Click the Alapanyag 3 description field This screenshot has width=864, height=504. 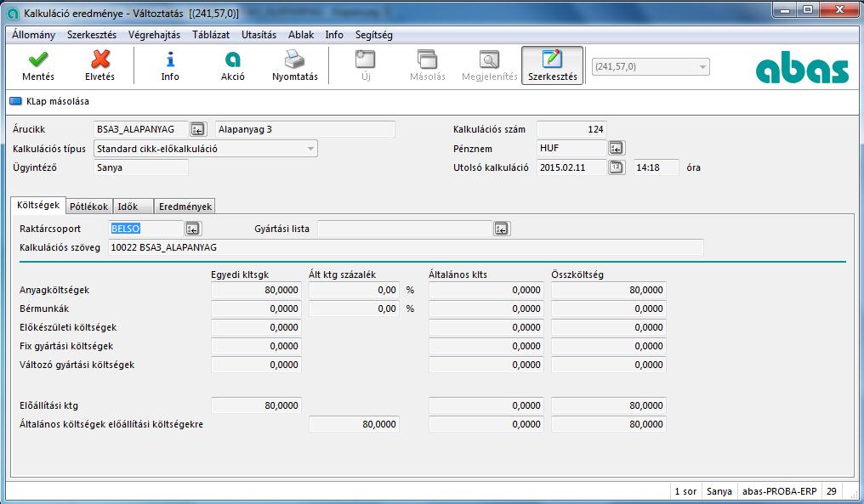coord(304,129)
